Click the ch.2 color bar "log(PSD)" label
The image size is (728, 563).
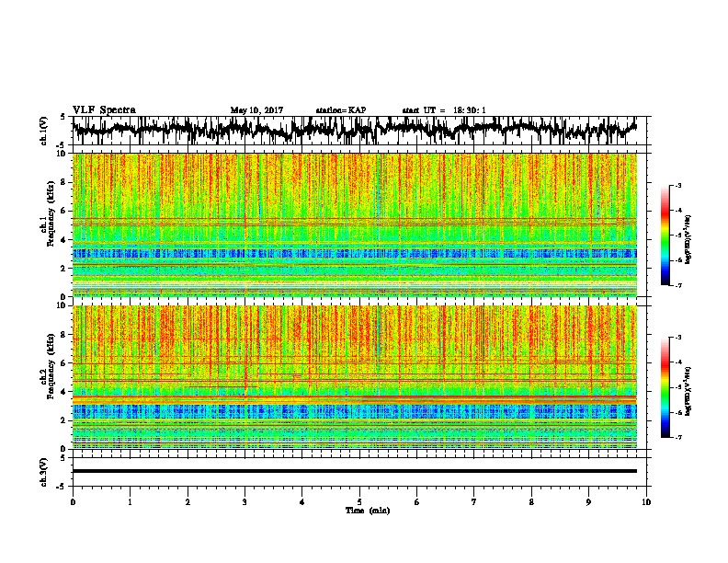tap(688, 391)
